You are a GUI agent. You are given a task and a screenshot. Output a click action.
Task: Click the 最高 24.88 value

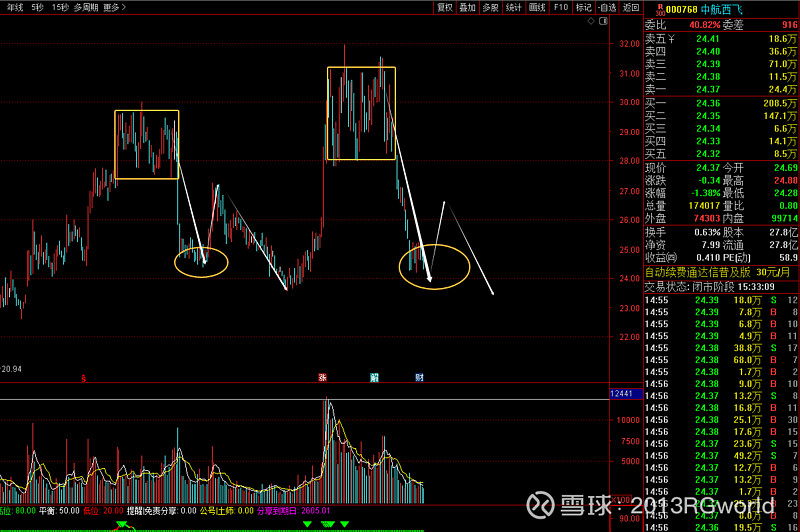tap(786, 181)
